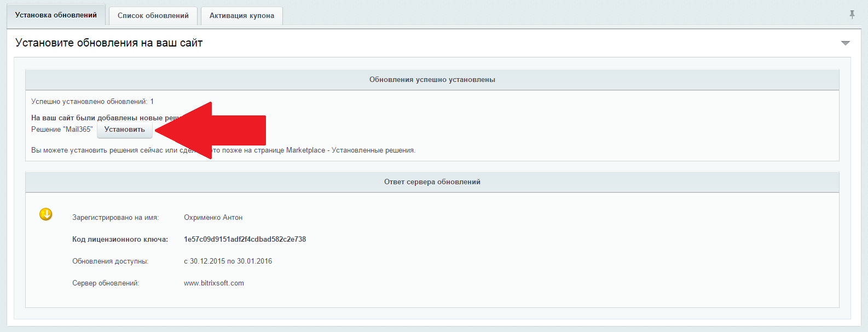Screen dimensions: 868x332
Task: Open the Активация купона tab
Action: pyautogui.click(x=242, y=16)
